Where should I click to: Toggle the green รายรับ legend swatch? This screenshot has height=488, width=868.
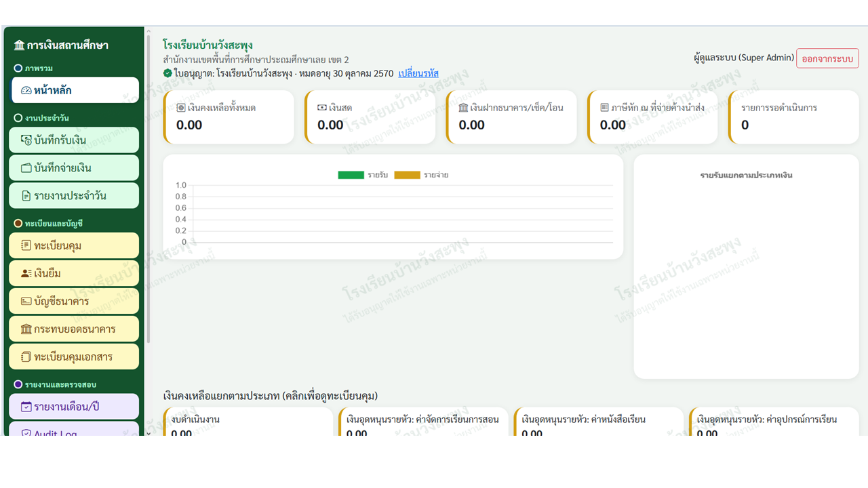click(x=351, y=175)
